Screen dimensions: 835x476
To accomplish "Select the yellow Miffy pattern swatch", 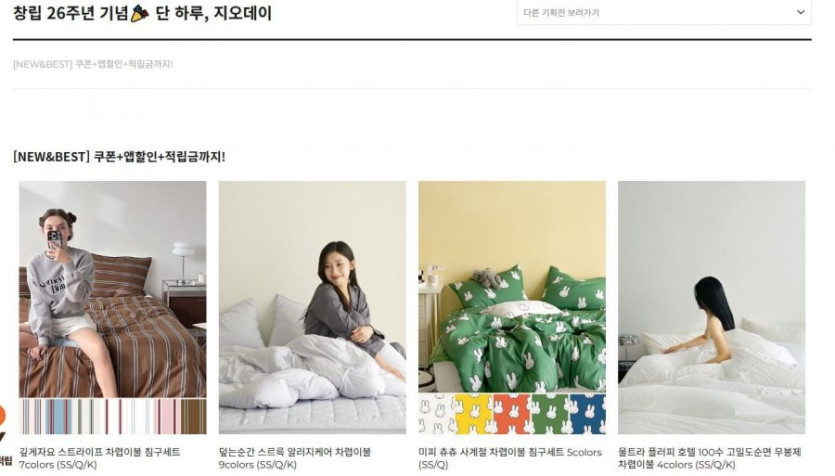I will click(x=474, y=414).
